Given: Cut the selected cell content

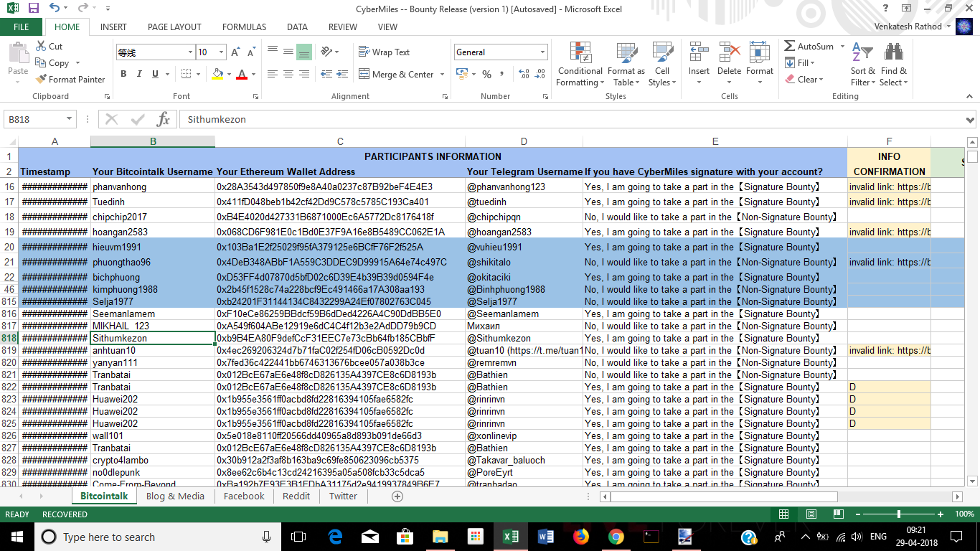Looking at the screenshot, I should click(50, 46).
